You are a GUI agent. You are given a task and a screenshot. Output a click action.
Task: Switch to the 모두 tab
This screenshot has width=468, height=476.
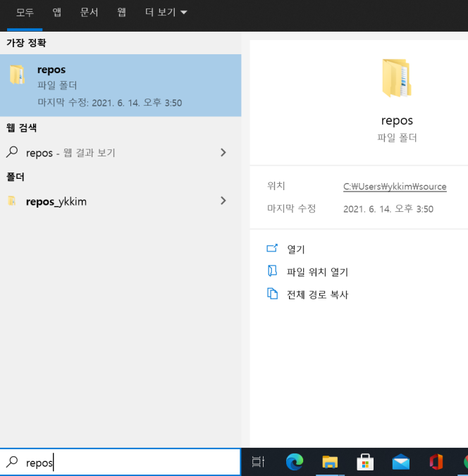pyautogui.click(x=25, y=13)
